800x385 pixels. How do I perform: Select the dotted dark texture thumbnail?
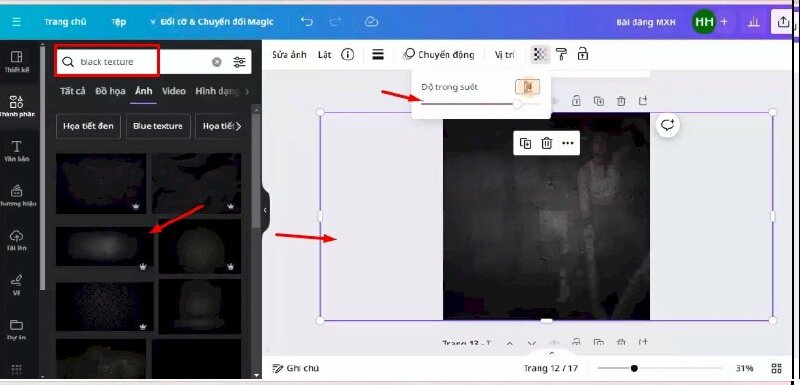click(104, 306)
